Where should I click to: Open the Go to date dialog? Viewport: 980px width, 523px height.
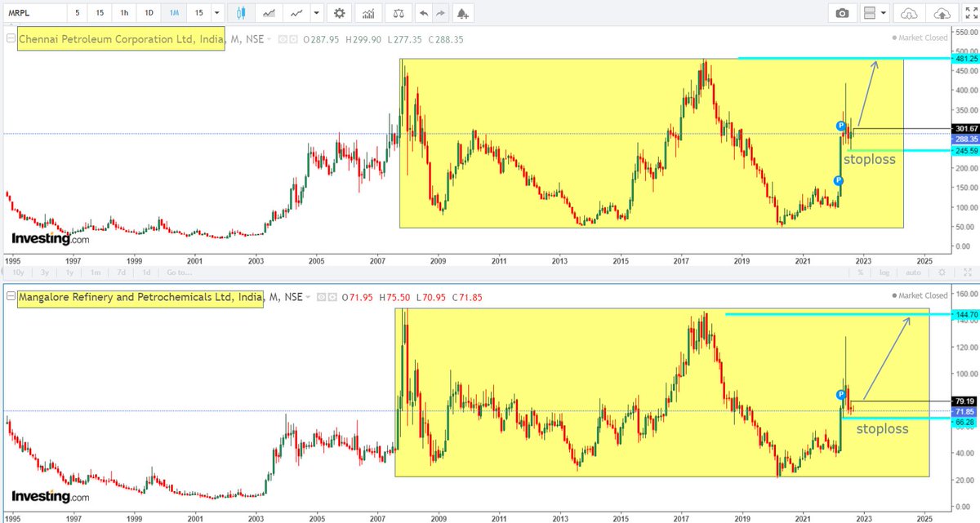pyautogui.click(x=179, y=272)
